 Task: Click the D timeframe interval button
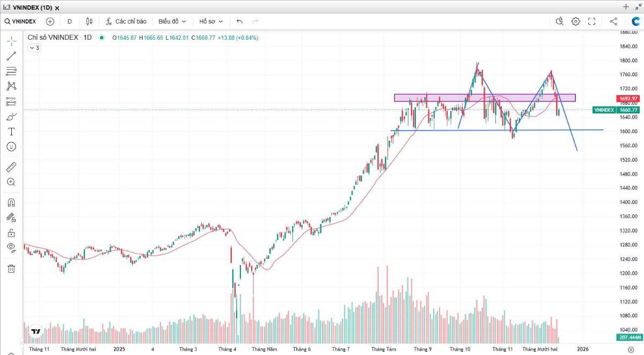point(69,21)
